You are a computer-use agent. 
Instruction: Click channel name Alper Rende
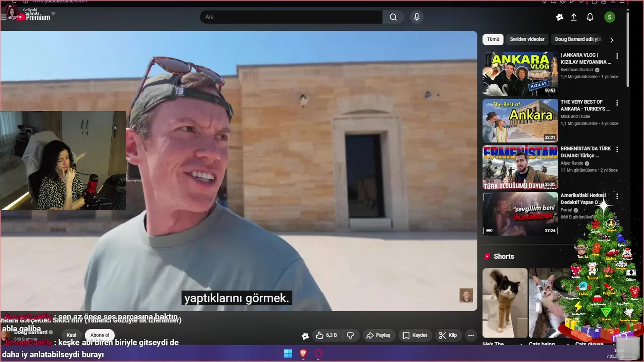tap(573, 163)
